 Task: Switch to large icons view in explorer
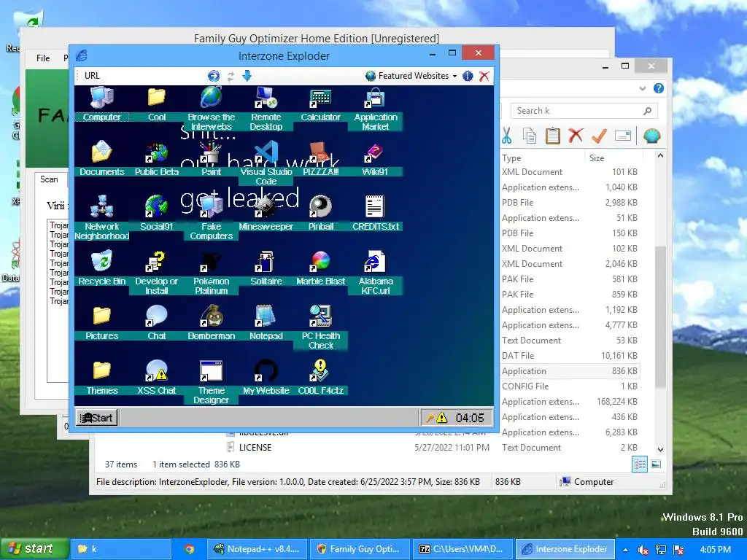[x=656, y=464]
